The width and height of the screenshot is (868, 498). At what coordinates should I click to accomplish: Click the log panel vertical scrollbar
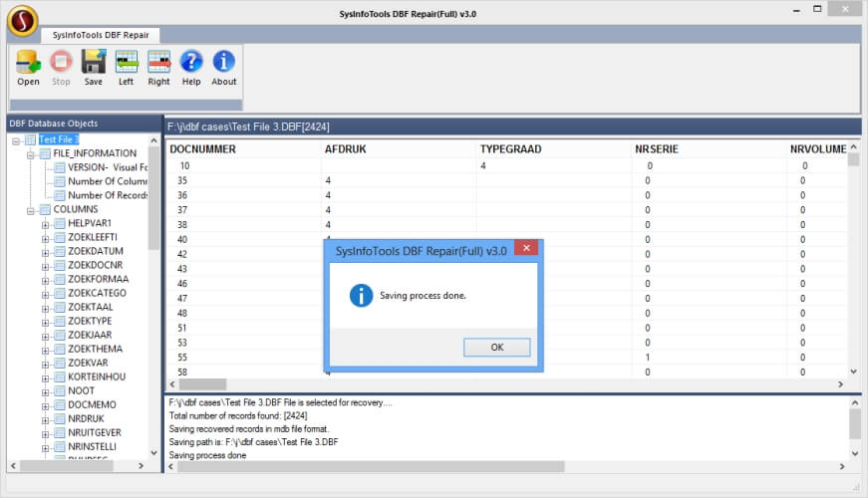coord(854,428)
